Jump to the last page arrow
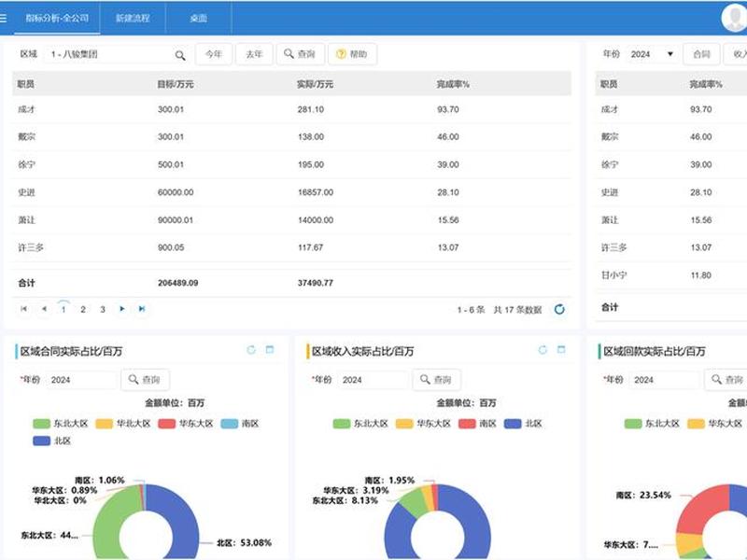The height and width of the screenshot is (560, 747). (x=142, y=309)
